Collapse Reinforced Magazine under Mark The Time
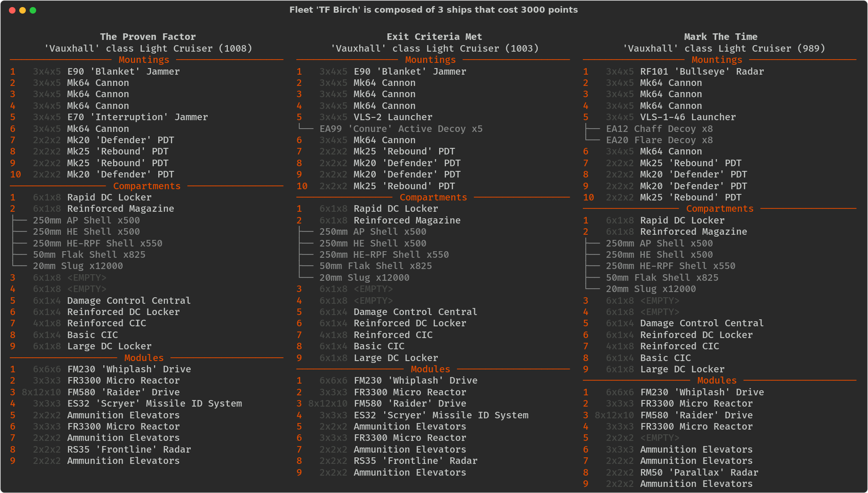The width and height of the screenshot is (868, 493). tap(693, 232)
